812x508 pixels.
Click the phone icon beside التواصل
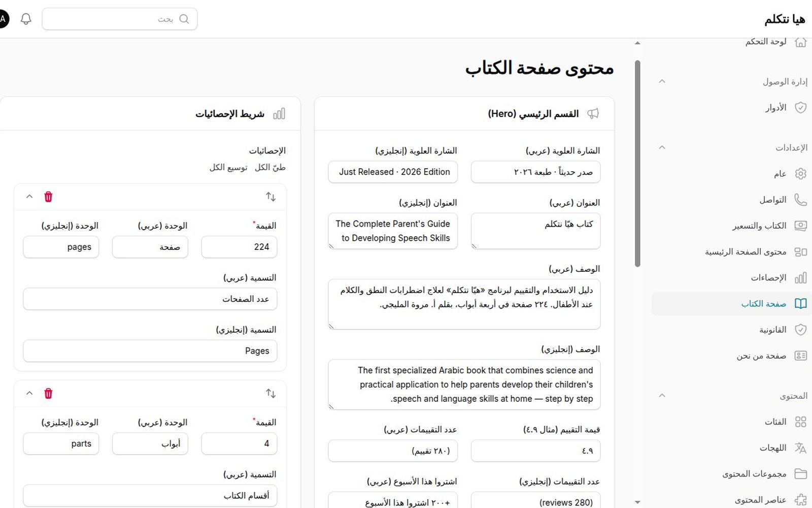coord(800,200)
